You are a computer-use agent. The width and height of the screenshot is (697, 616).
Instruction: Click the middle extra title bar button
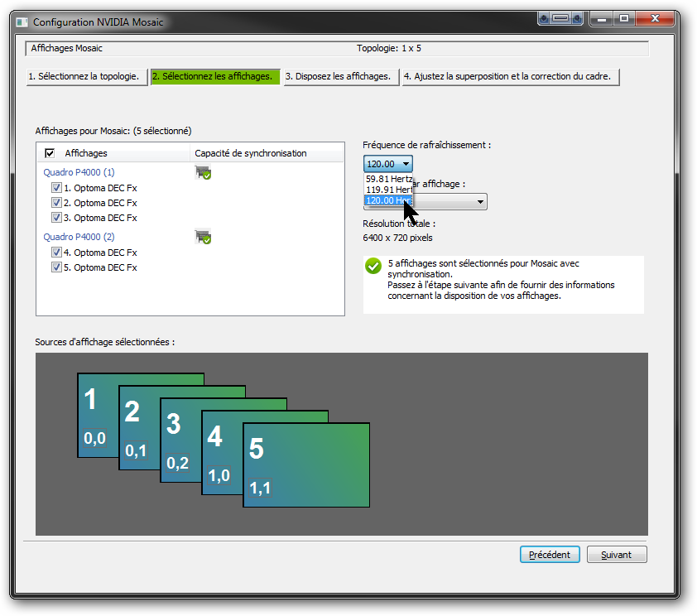click(x=560, y=17)
